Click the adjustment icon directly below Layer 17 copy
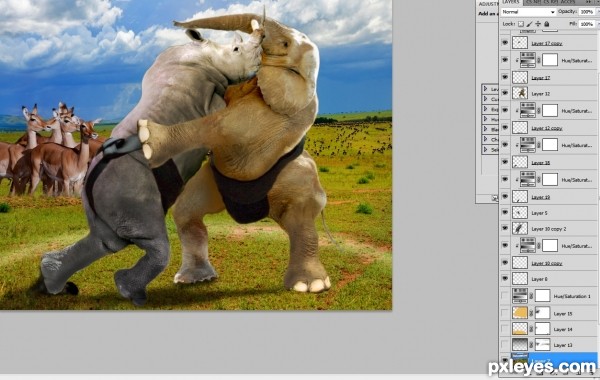 coord(528,60)
